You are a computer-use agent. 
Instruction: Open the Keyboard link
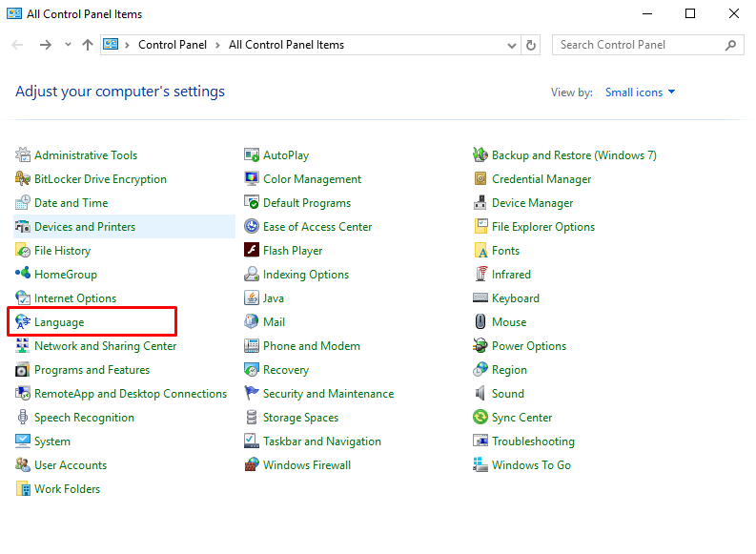tap(516, 298)
